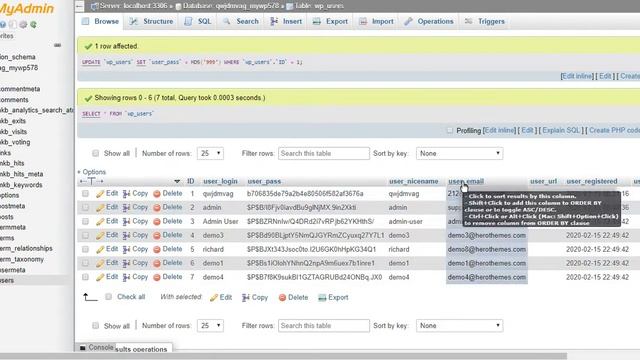Expand the Options section
The width and height of the screenshot is (640, 360).
click(92, 172)
